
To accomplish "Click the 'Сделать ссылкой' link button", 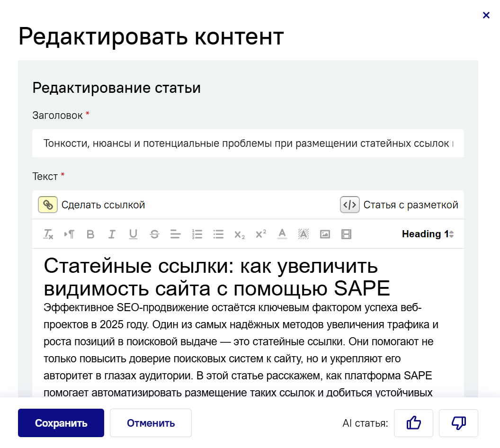I will 92,205.
